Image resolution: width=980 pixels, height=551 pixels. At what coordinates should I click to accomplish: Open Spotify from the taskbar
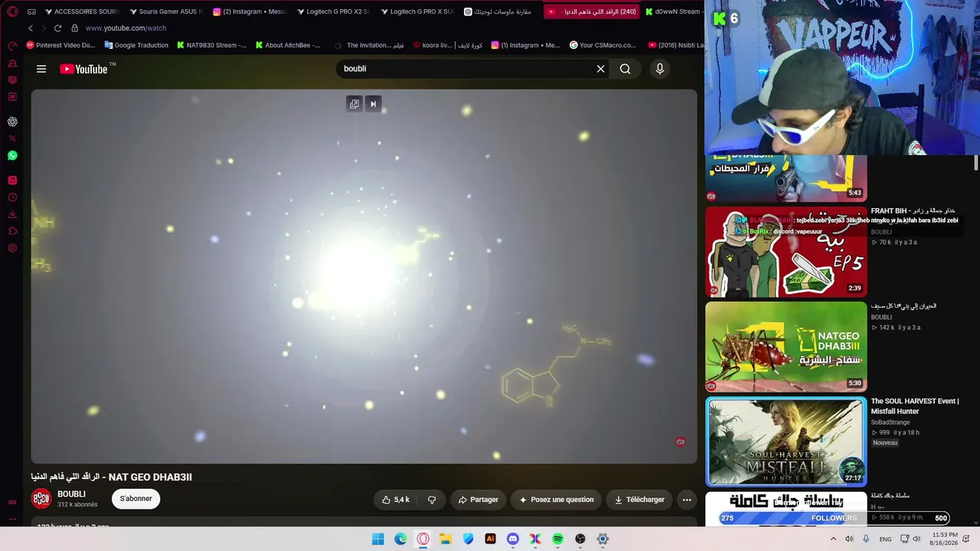tap(557, 539)
